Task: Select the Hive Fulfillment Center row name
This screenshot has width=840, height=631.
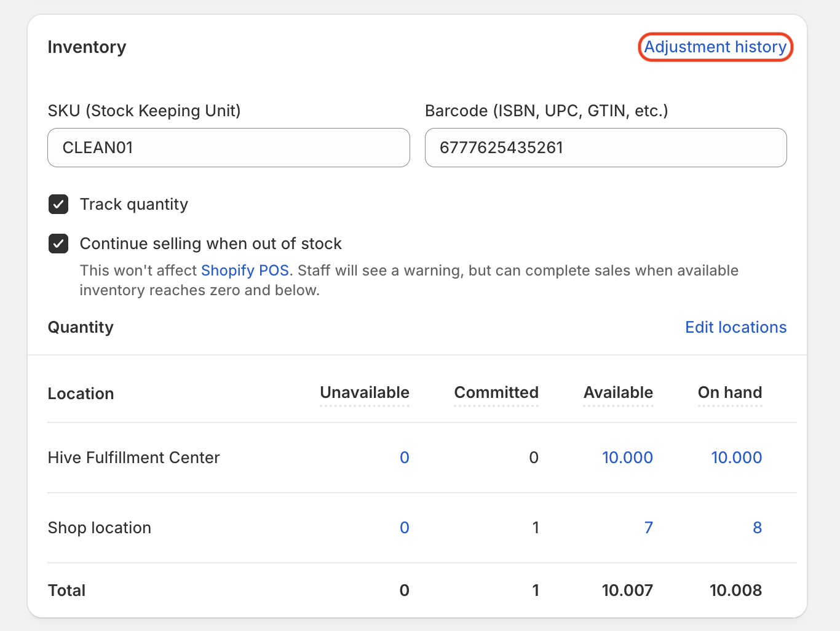Action: (x=133, y=458)
